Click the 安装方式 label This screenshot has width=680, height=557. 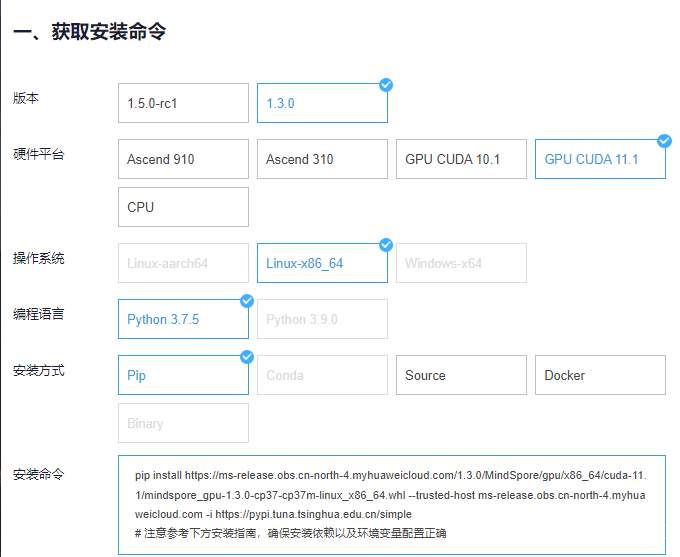pos(39,370)
